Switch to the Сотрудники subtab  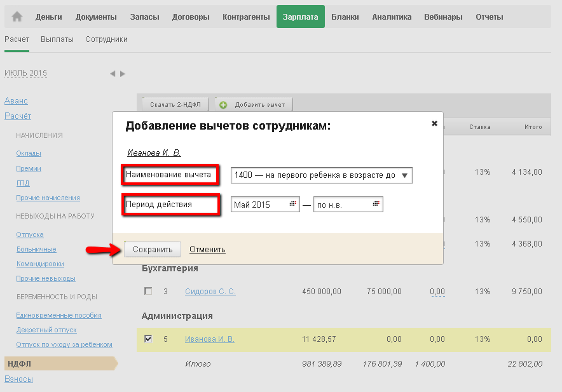(106, 39)
